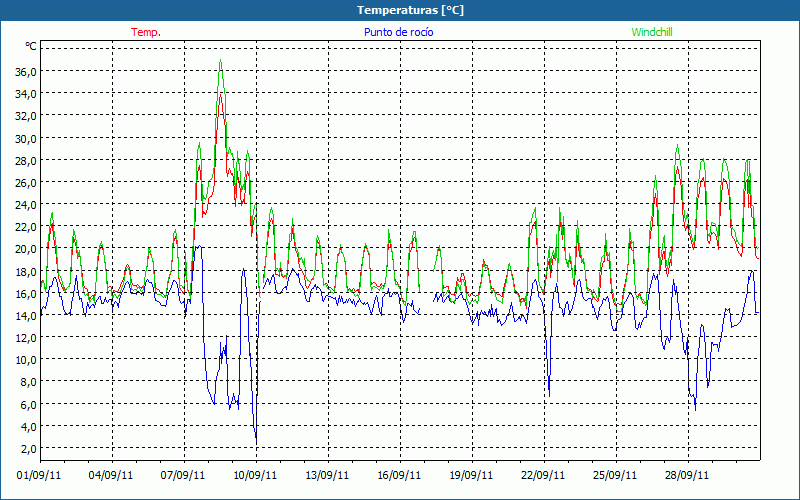This screenshot has width=800, height=500.
Task: Select the 14,0 y-axis value
Action: [x=26, y=315]
